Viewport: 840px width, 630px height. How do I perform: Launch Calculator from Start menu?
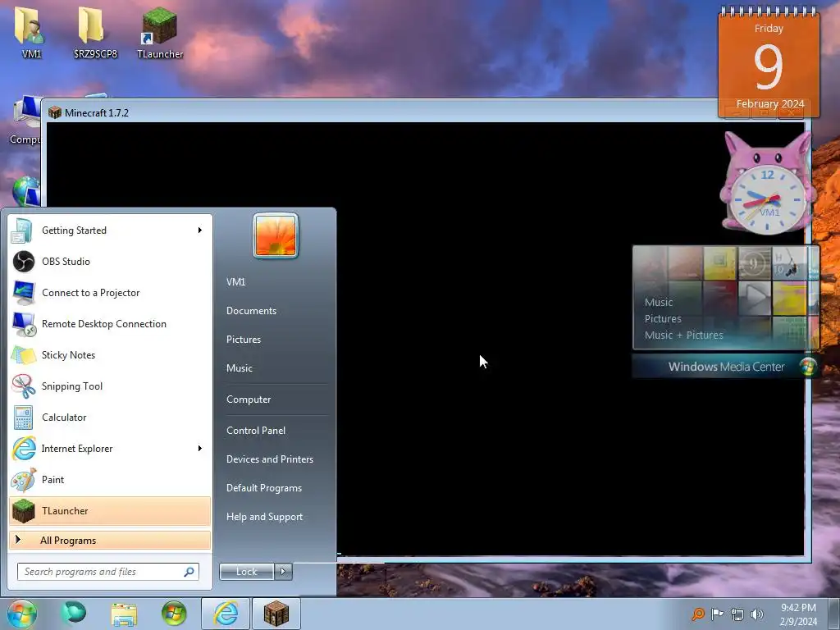coord(110,418)
